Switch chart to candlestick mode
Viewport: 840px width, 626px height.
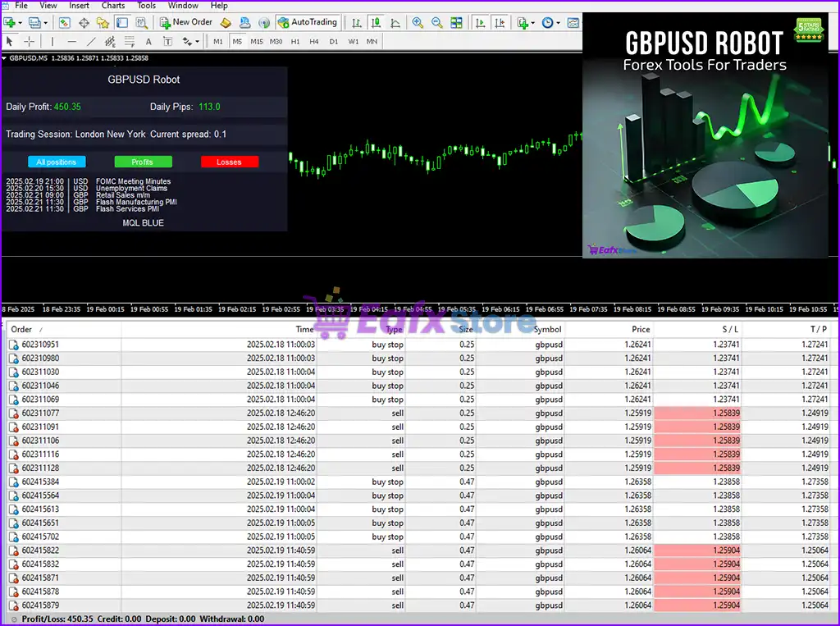click(x=376, y=23)
